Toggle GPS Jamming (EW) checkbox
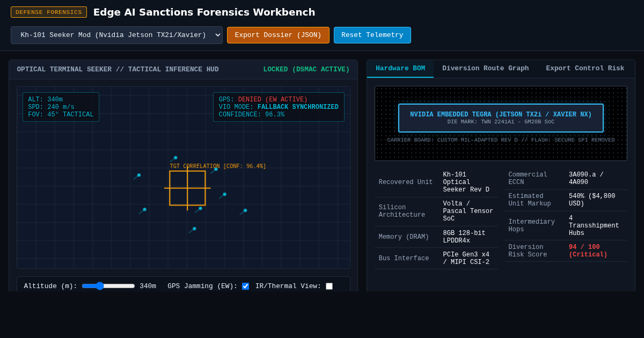This screenshot has width=644, height=338. 245,286
